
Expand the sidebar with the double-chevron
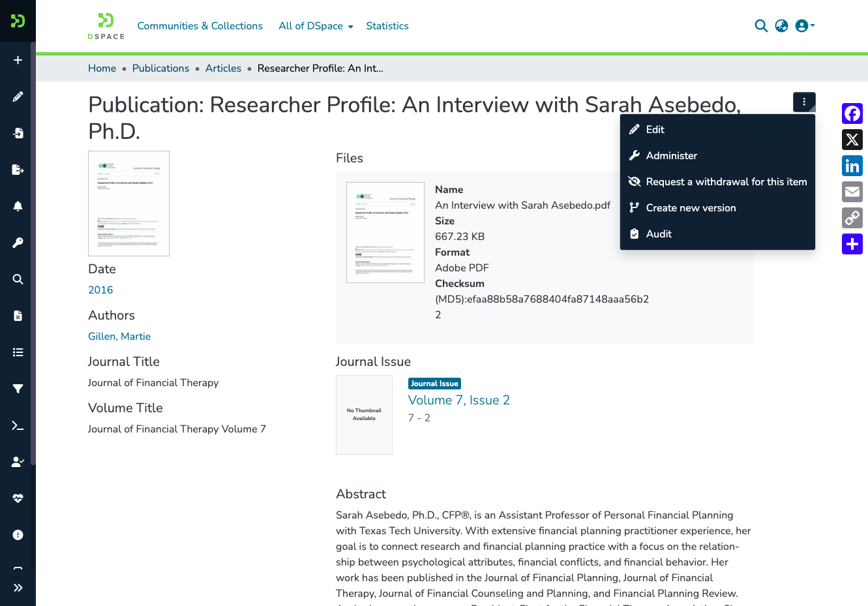tap(18, 588)
